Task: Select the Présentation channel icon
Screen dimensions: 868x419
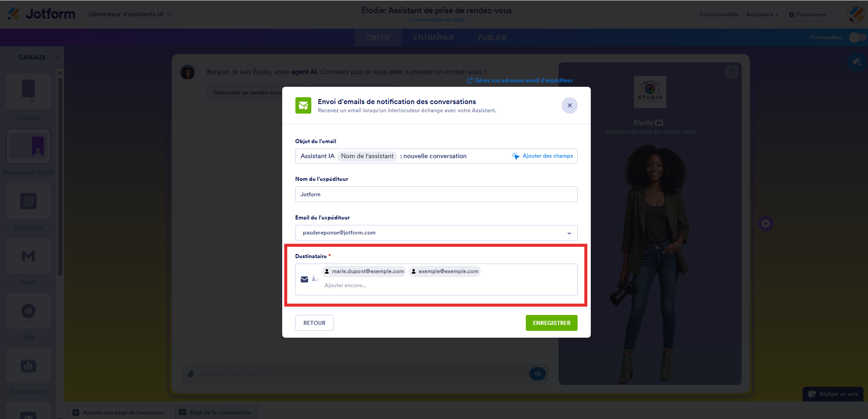Action: (x=28, y=366)
